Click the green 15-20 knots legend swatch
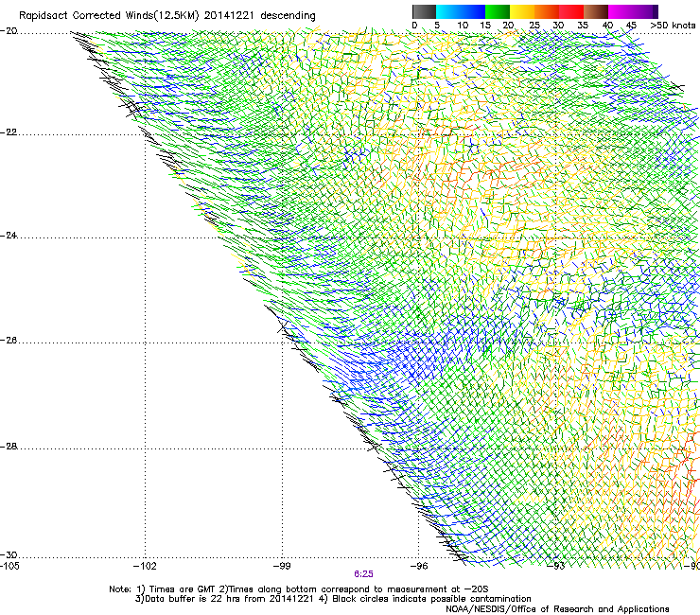Screen dimensions: 700x615 (498, 11)
